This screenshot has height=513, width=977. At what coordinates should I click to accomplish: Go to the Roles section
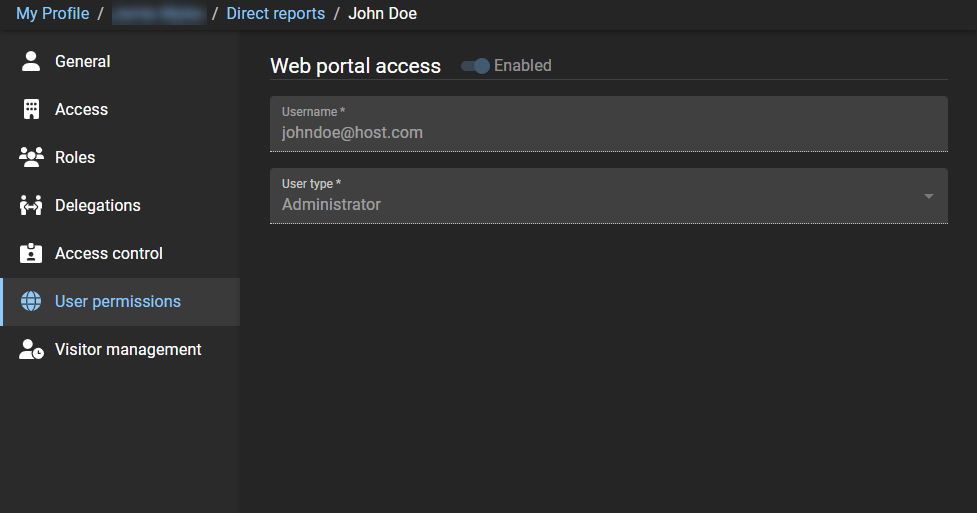point(120,157)
